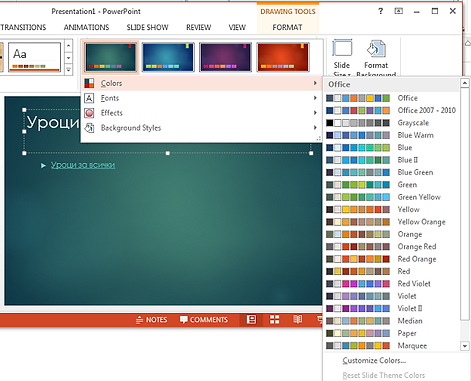Open the Drawing Tools Format tab
The width and height of the screenshot is (471, 381).
click(x=287, y=27)
